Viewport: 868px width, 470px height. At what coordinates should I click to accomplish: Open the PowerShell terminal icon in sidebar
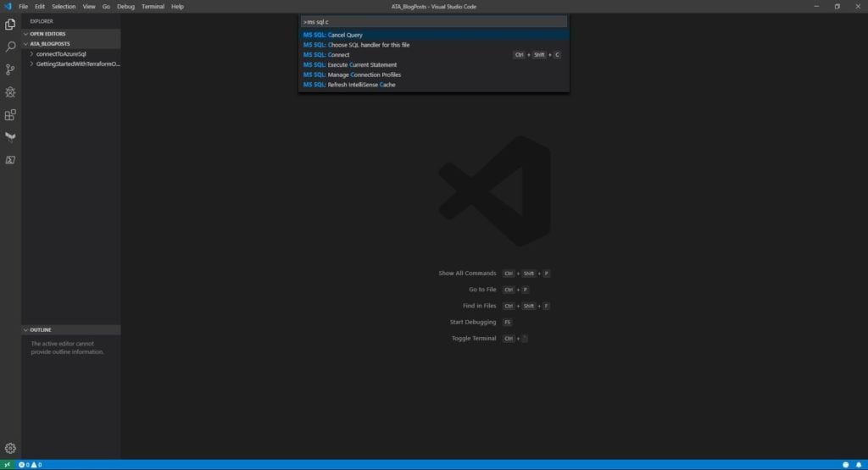[10, 160]
